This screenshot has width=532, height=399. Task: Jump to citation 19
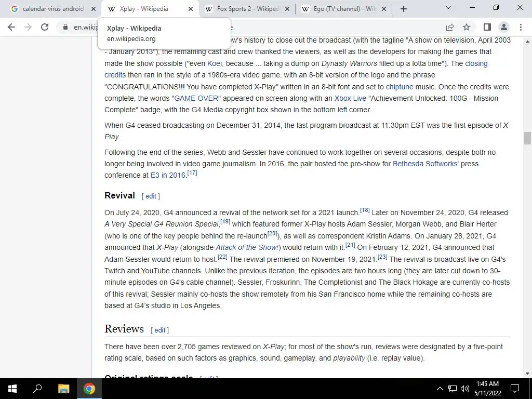[225, 221]
